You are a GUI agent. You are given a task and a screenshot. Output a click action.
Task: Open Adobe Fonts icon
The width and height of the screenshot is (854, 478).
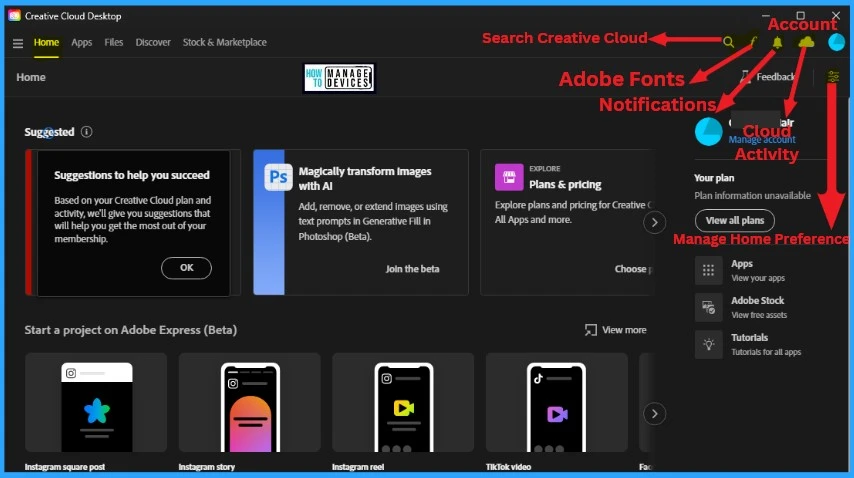coord(753,41)
